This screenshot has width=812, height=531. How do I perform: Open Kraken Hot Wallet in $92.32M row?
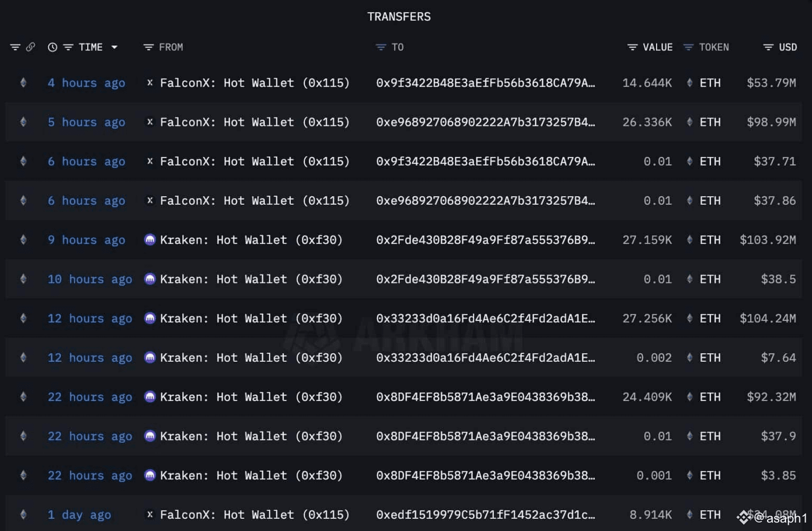[251, 397]
